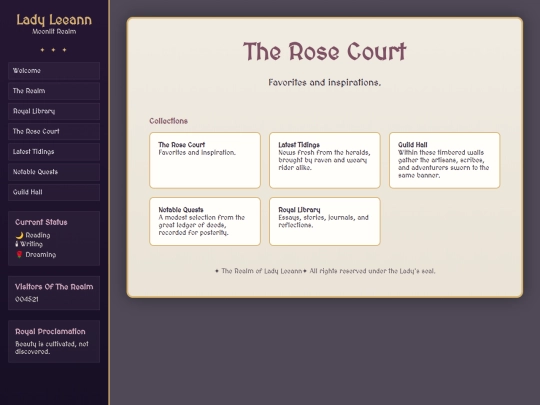Click the Lady Leeann site title

pyautogui.click(x=54, y=20)
